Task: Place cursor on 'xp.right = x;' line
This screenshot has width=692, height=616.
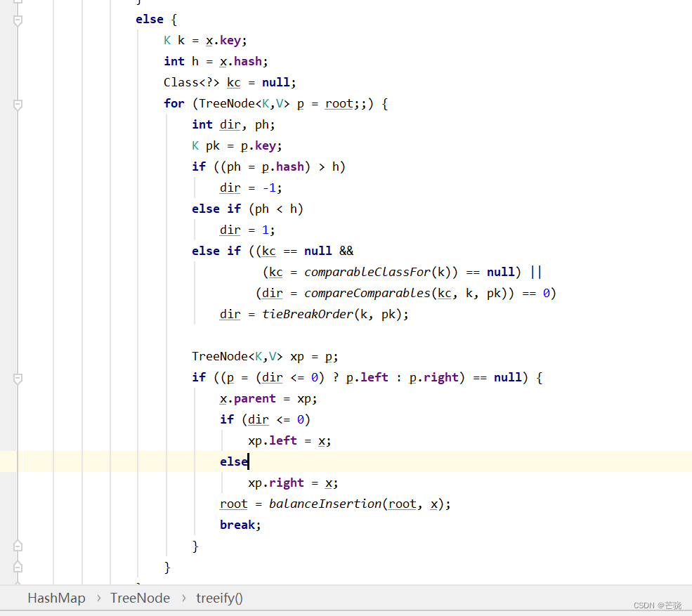Action: point(293,483)
